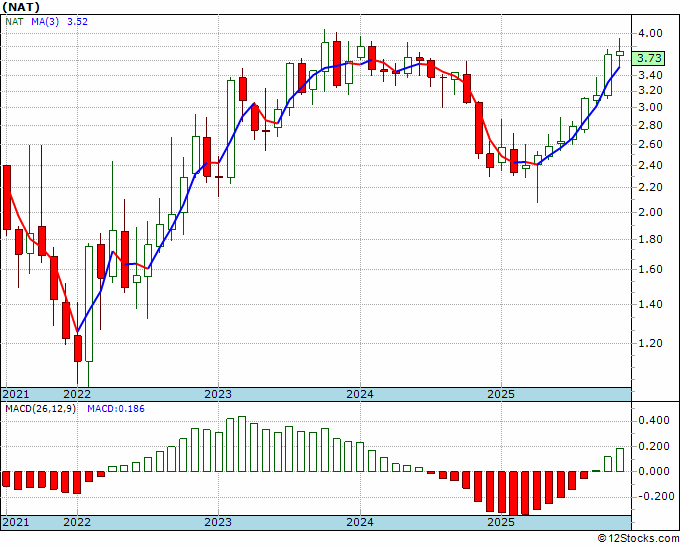
Task: Click the 3.00 price axis label
Action: 650,108
